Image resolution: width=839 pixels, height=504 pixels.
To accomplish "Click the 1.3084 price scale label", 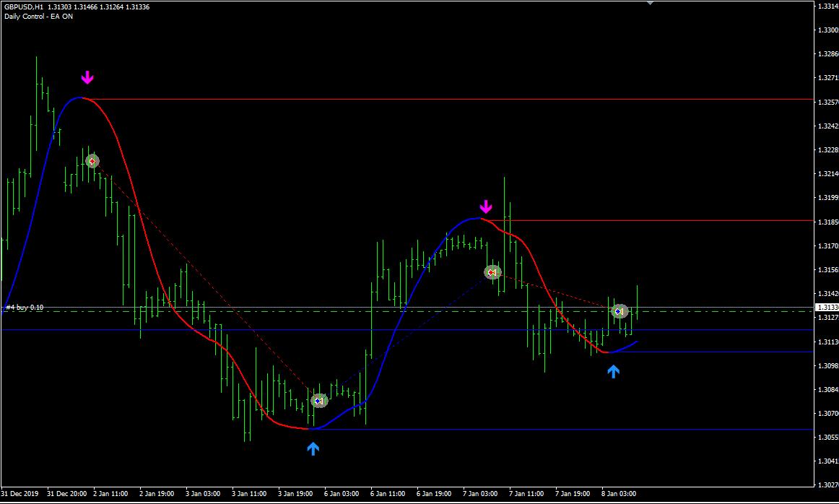I will (x=827, y=389).
